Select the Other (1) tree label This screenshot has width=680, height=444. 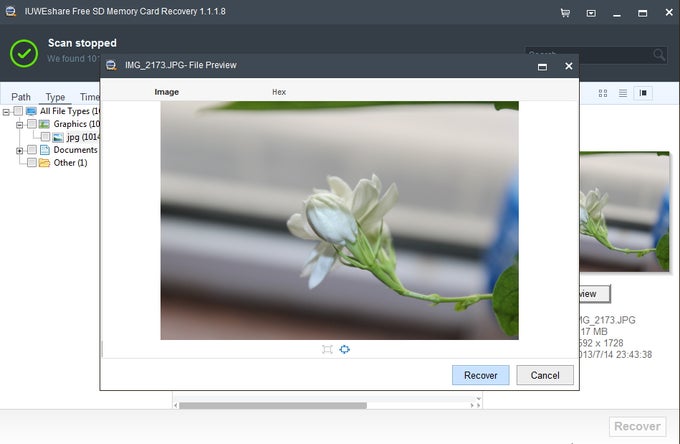click(70, 163)
